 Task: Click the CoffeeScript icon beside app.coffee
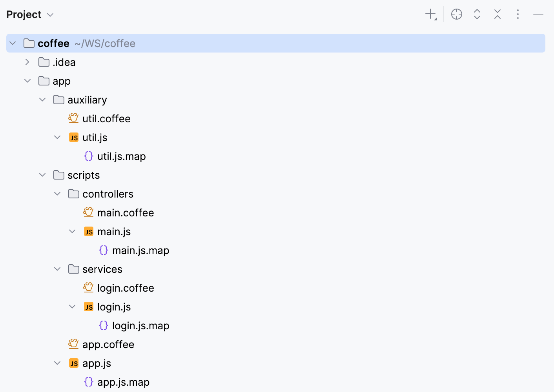coord(73,344)
